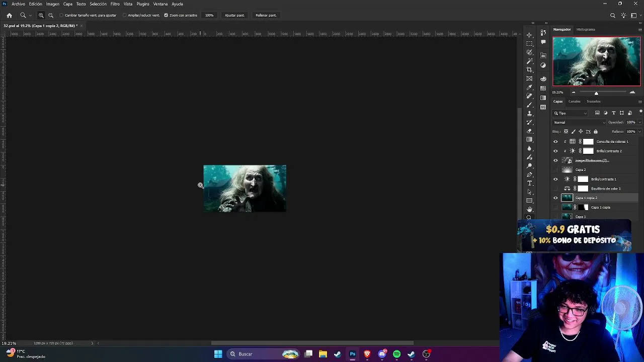Screen dimensions: 644x362
Task: Open the Relleno value dropdown arrow
Action: [639, 132]
